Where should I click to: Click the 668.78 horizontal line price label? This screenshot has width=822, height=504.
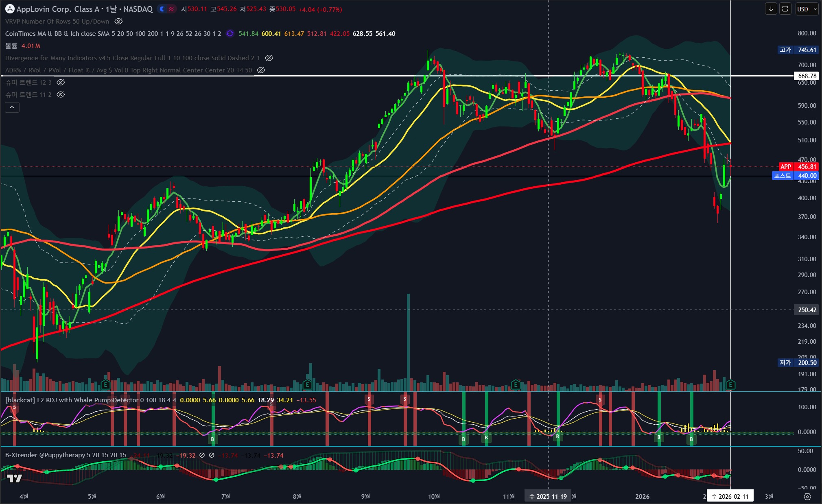point(807,76)
